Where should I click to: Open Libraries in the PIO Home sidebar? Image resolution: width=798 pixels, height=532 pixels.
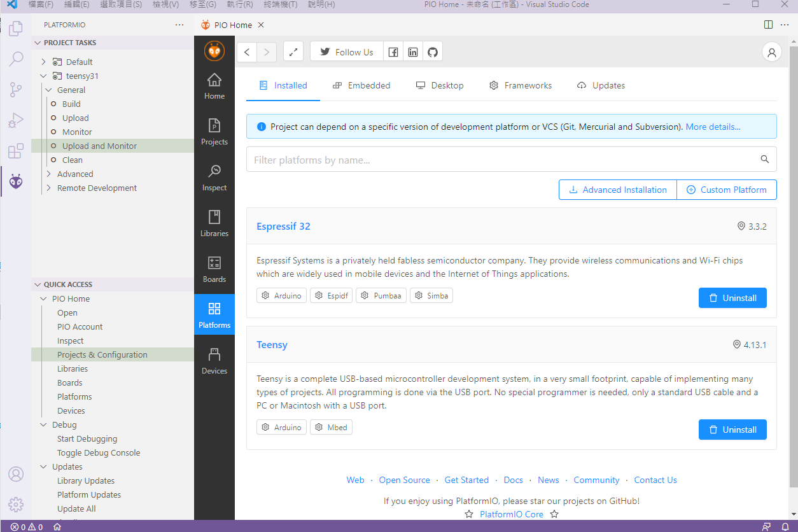point(214,224)
